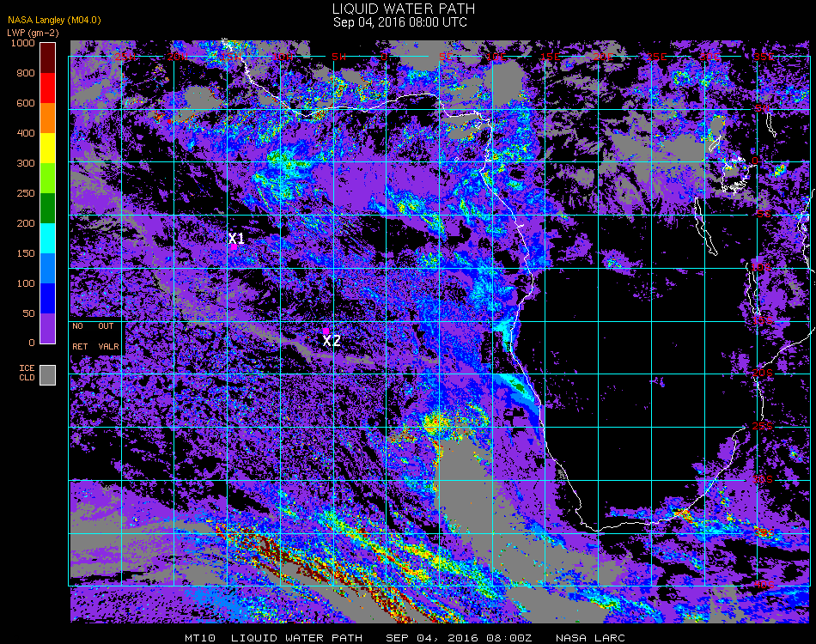Click the NASA LARC footer credit

tap(590, 638)
